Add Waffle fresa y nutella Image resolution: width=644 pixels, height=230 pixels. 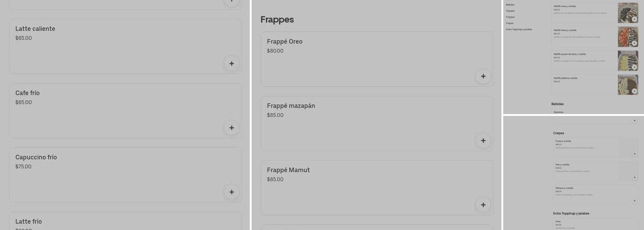pos(634,43)
